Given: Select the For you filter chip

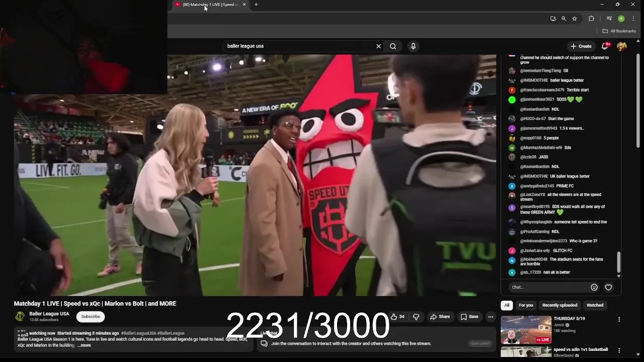Looking at the screenshot, I should 526,305.
